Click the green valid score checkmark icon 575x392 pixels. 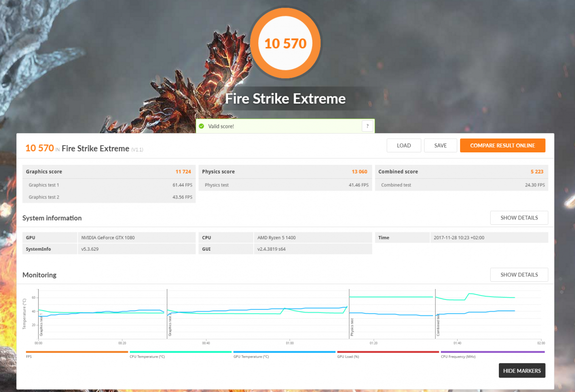point(202,126)
